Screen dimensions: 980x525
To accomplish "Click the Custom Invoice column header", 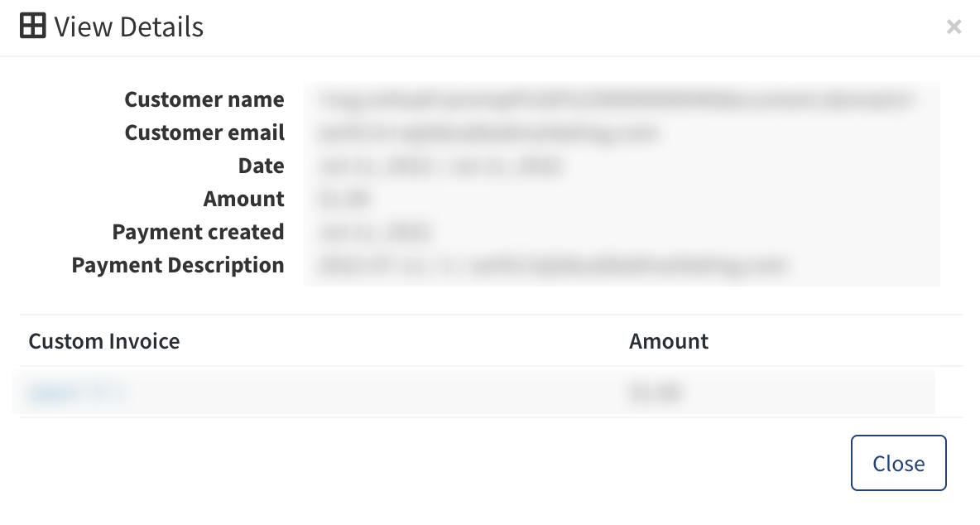I will click(104, 341).
